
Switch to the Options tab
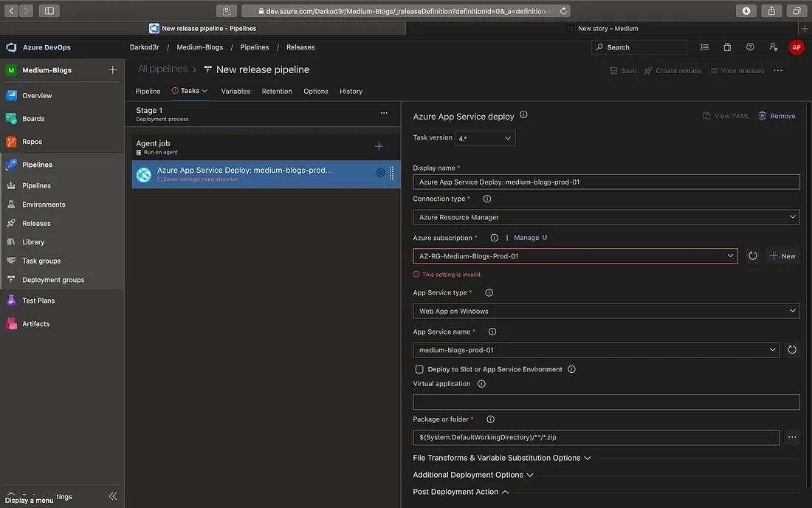point(315,91)
